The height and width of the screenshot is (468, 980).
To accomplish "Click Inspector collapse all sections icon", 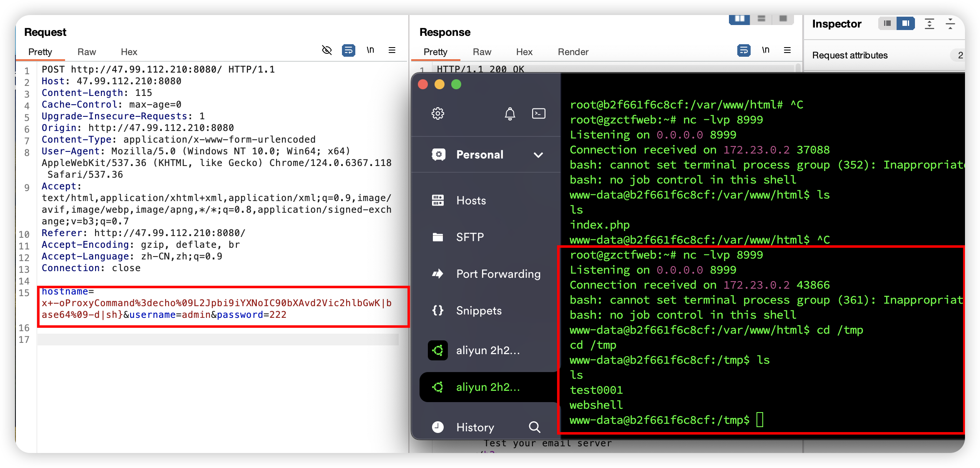I will [x=950, y=24].
